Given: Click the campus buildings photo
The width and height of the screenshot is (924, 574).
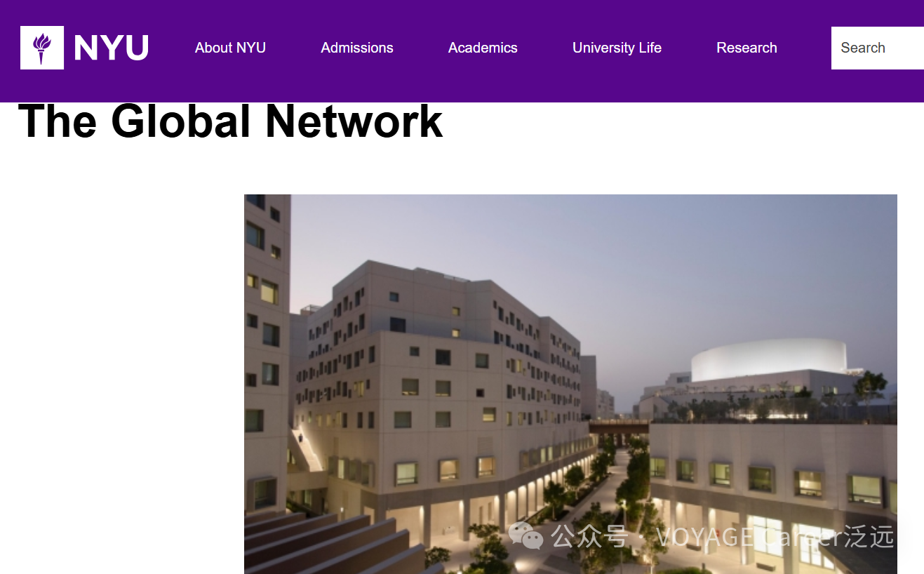Looking at the screenshot, I should click(570, 384).
